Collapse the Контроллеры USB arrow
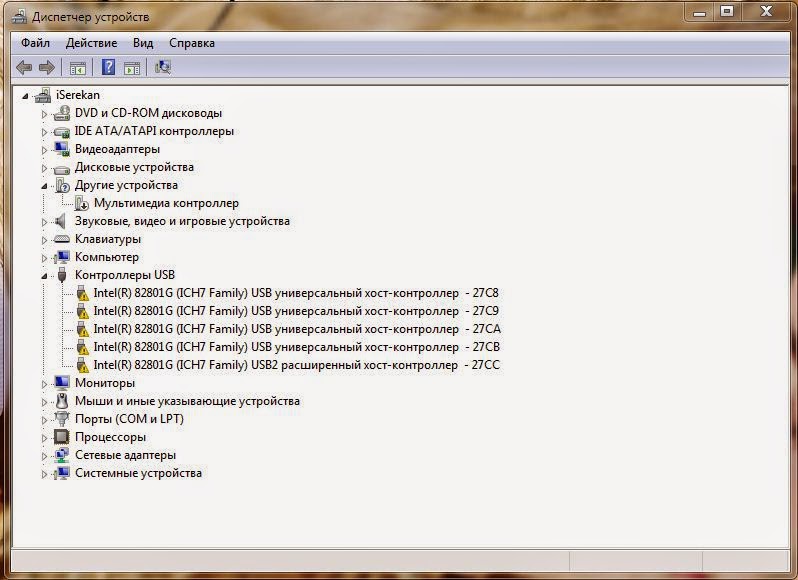Screen dimensions: 798x580 tap(44, 276)
